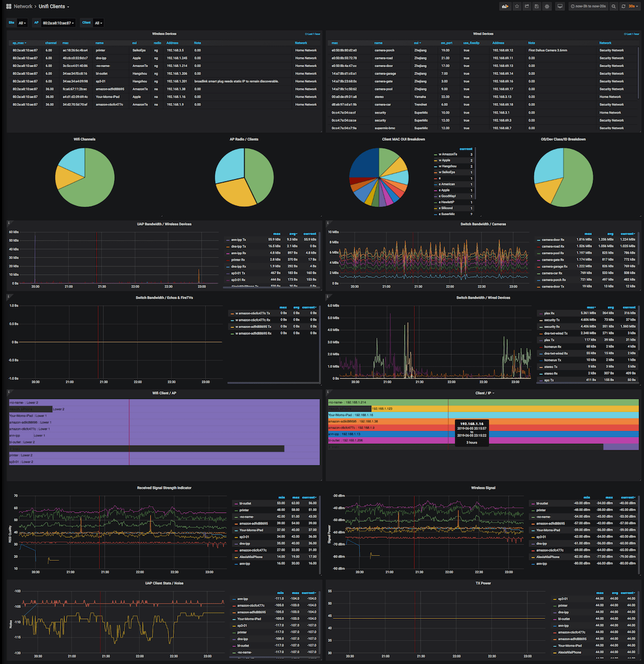Open dashboard settings gear icon
This screenshot has width=644, height=664.
click(547, 6)
